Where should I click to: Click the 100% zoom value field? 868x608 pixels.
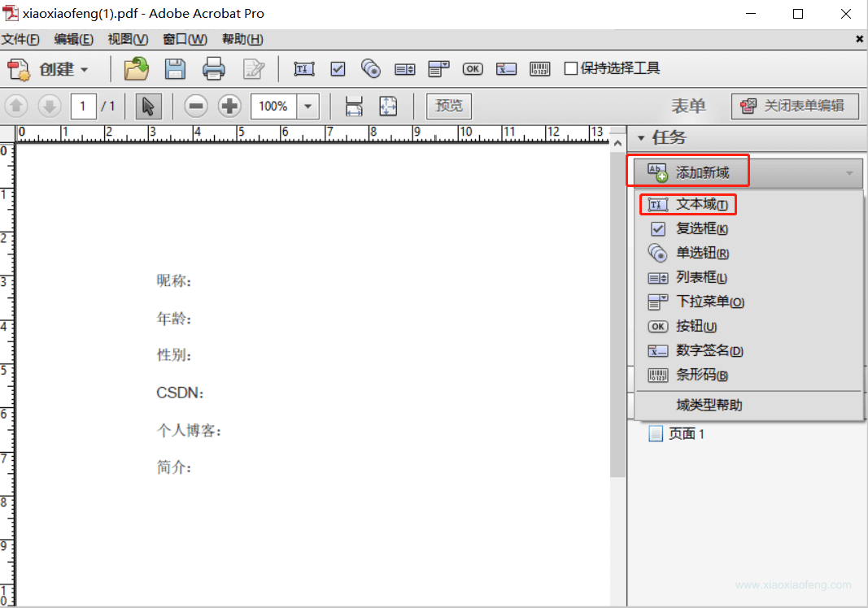click(x=273, y=106)
